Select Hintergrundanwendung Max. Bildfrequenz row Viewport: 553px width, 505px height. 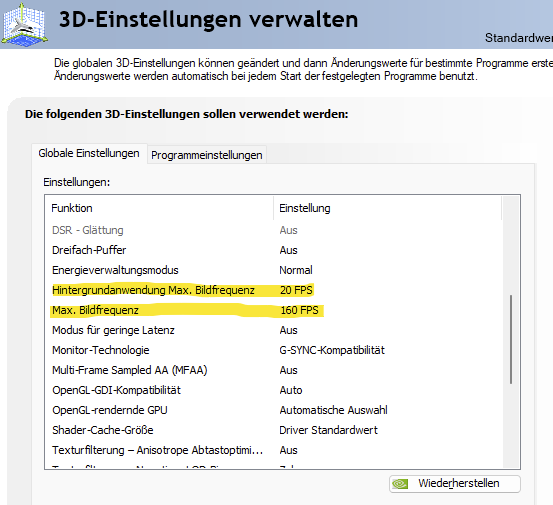coord(273,290)
